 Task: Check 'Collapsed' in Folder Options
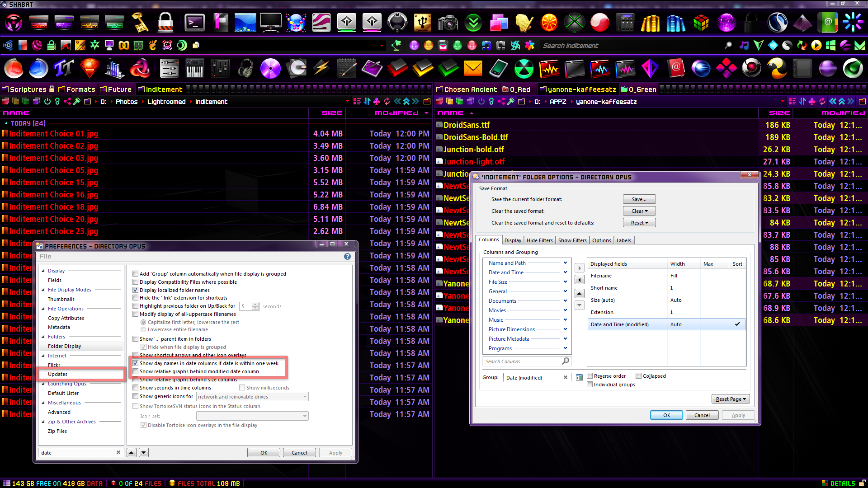click(638, 375)
